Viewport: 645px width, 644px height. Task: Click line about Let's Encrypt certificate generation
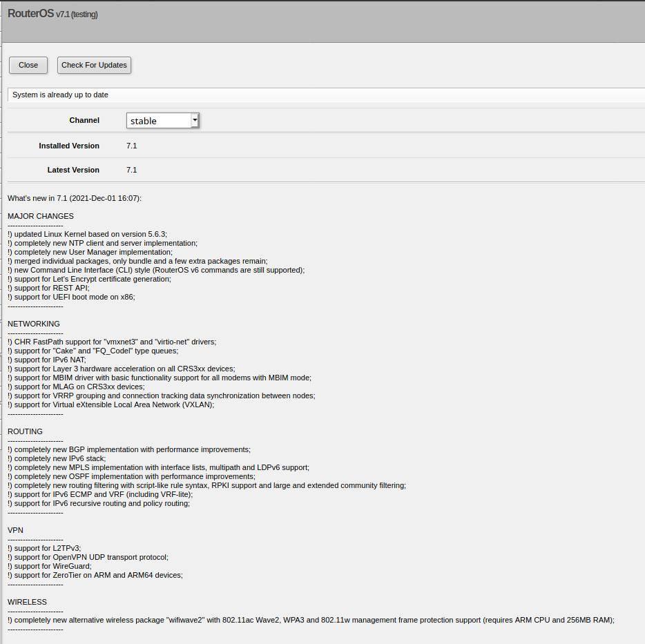[x=89, y=279]
